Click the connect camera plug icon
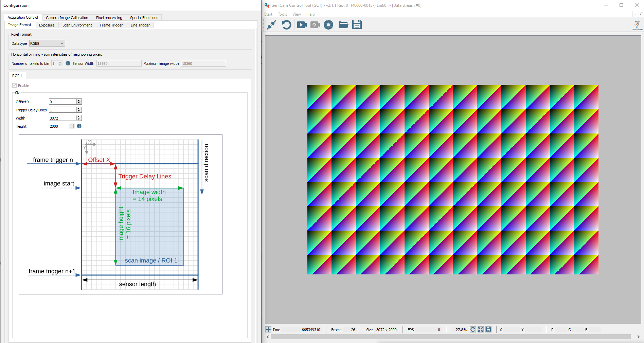Image resolution: width=644 pixels, height=343 pixels. (271, 25)
